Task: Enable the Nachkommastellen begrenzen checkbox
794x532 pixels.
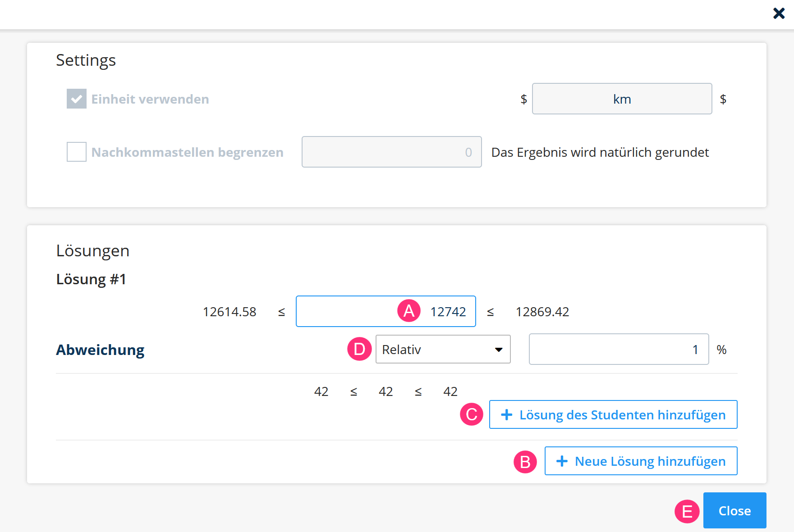Action: coord(77,152)
